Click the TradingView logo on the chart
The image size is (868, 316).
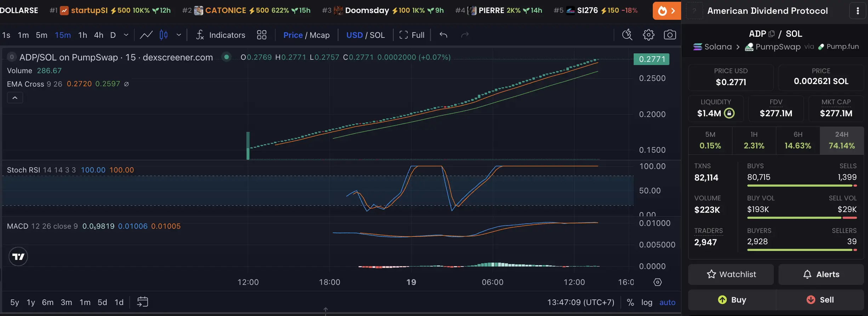pyautogui.click(x=18, y=257)
